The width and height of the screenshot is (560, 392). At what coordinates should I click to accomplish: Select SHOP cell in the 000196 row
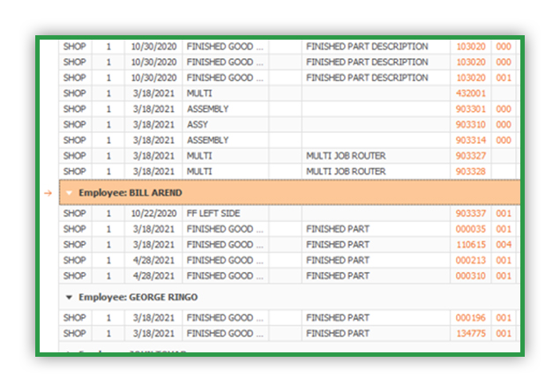click(x=75, y=318)
